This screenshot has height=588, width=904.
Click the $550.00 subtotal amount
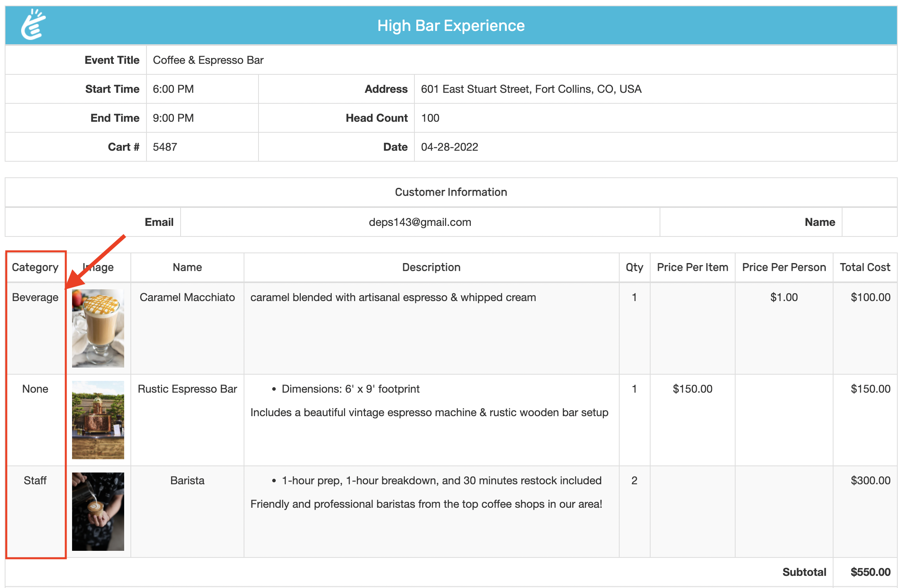point(870,572)
